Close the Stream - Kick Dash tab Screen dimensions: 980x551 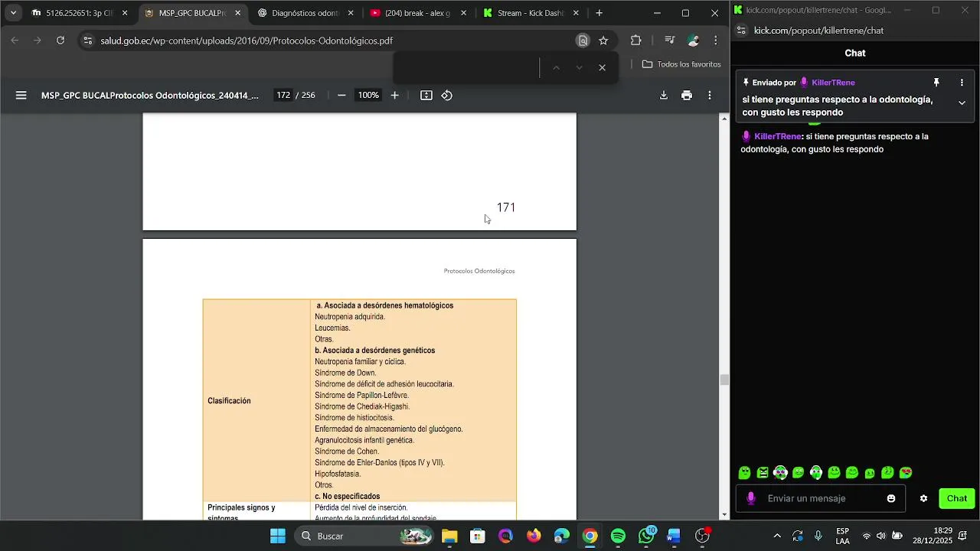[x=576, y=13]
